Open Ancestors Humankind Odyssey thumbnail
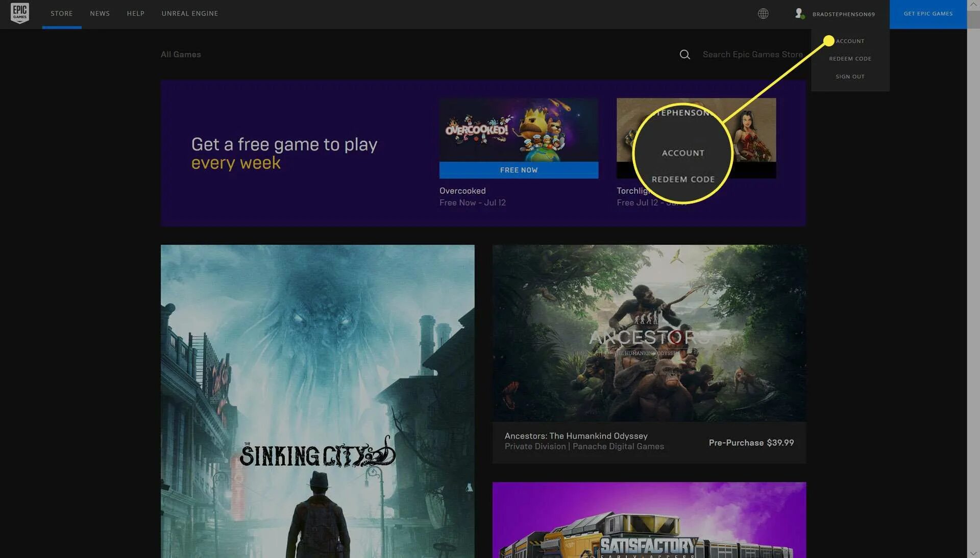 tap(649, 333)
